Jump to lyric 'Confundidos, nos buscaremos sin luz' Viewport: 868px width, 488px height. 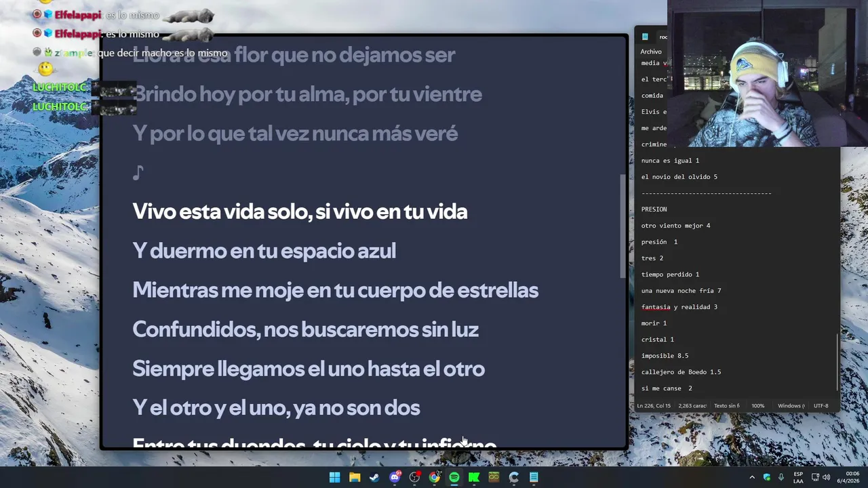click(x=305, y=329)
